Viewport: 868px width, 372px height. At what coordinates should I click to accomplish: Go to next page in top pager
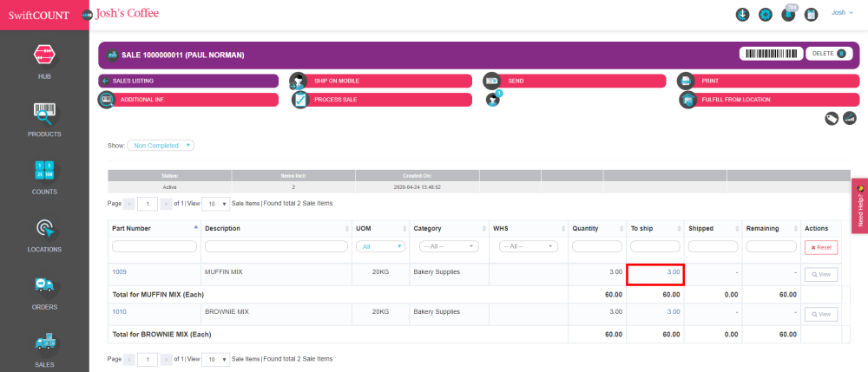point(166,204)
